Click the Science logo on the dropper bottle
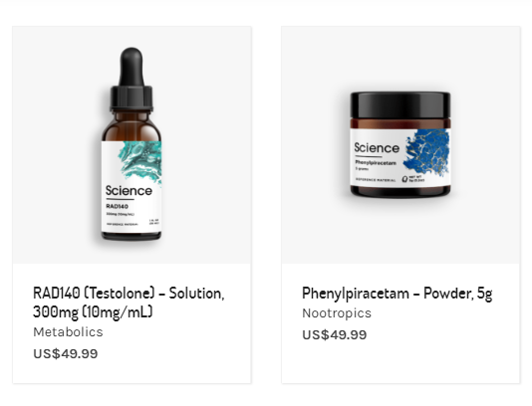 tap(129, 191)
